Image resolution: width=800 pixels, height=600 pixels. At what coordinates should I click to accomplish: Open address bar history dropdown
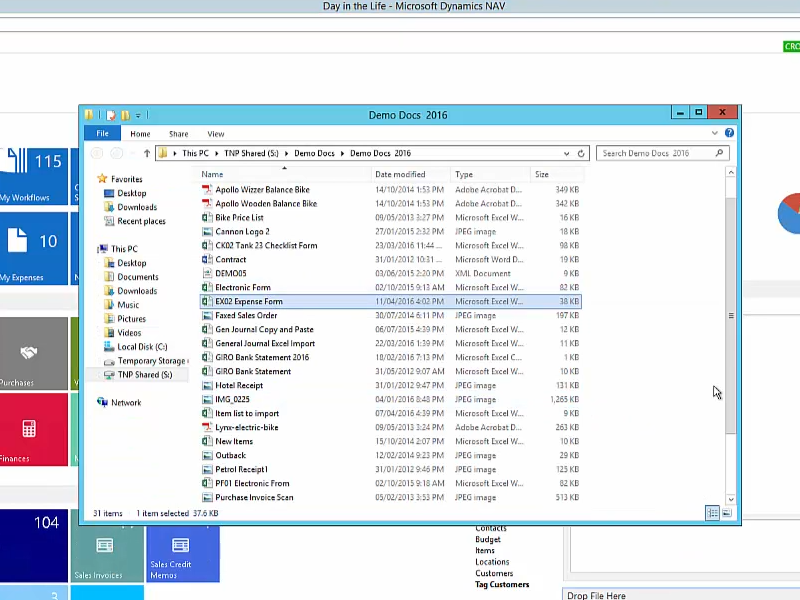coord(566,153)
